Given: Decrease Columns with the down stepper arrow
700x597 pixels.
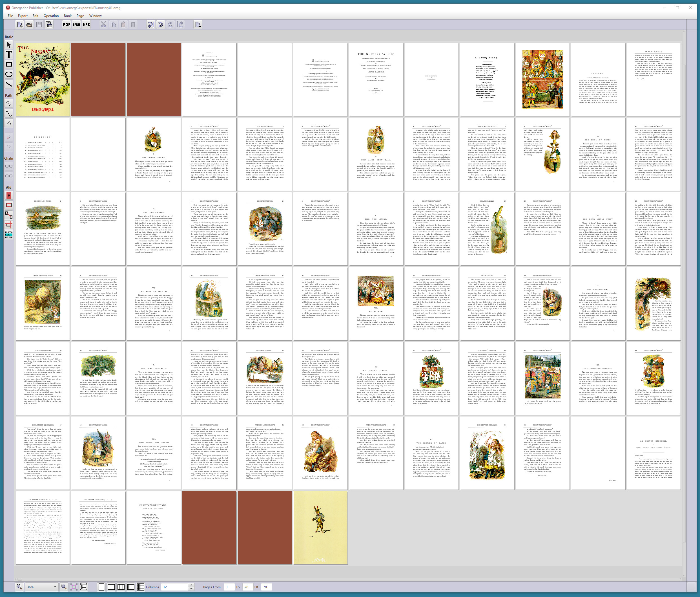Looking at the screenshot, I should [191, 589].
